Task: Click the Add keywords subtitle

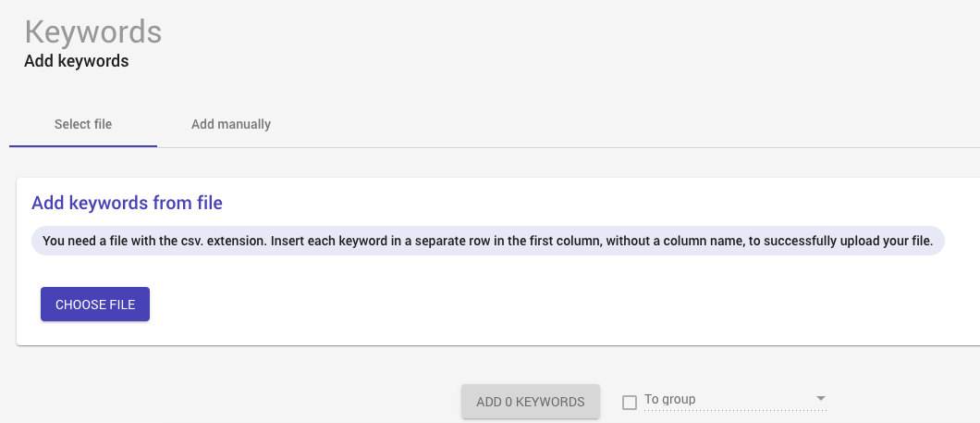Action: pos(76,62)
